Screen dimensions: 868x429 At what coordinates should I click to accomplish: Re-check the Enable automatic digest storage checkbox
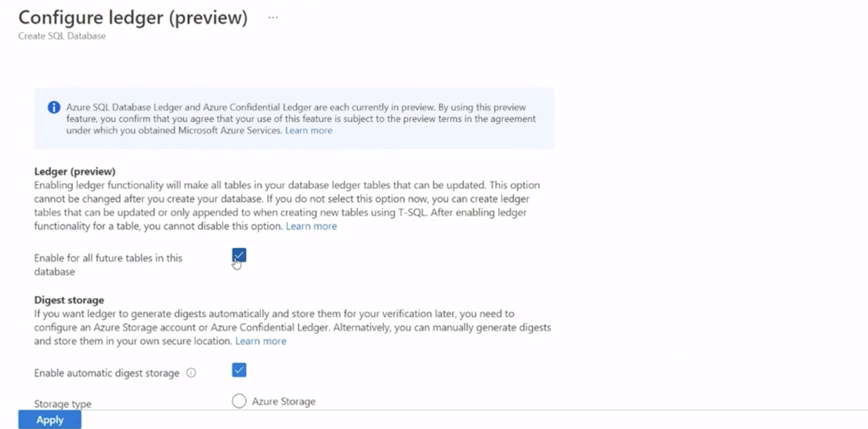click(239, 370)
